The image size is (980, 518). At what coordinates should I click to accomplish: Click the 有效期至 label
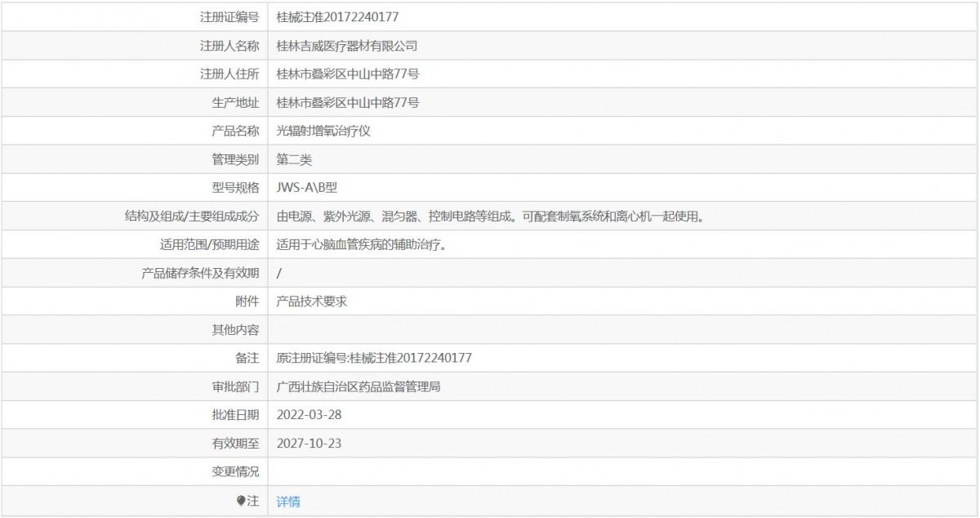pyautogui.click(x=235, y=443)
